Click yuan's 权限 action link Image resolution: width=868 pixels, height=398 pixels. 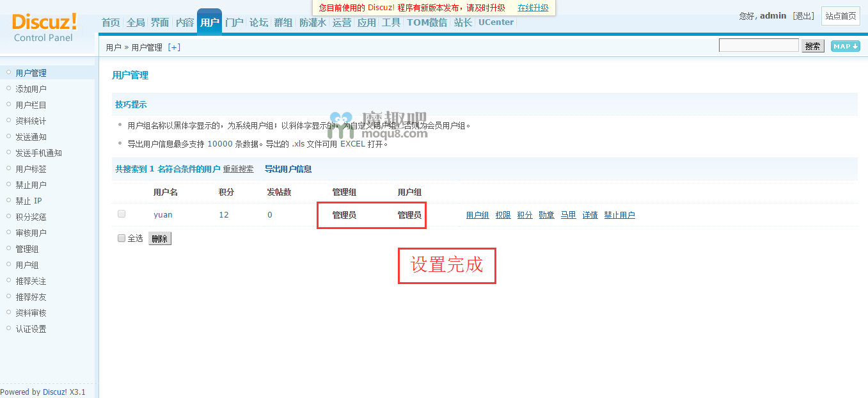(503, 215)
